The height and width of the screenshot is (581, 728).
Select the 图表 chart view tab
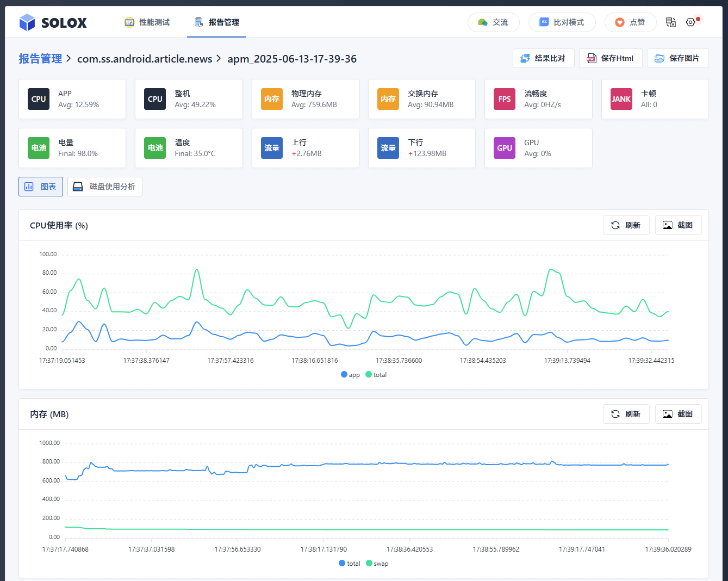[41, 187]
